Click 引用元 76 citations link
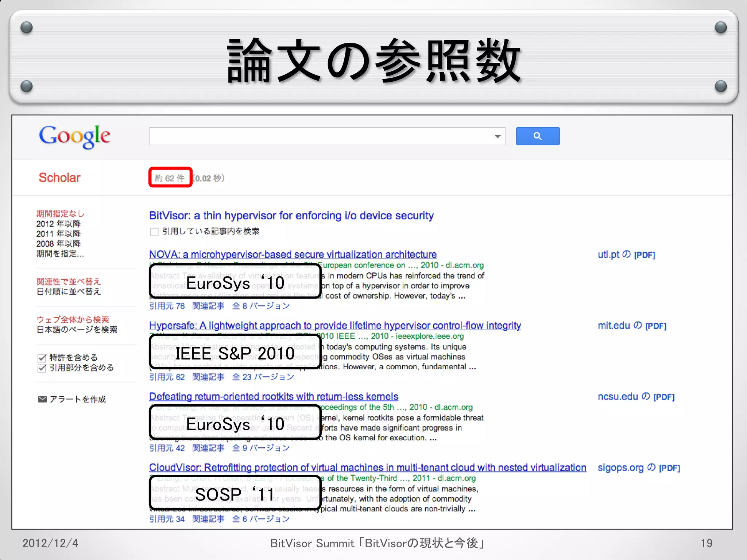The width and height of the screenshot is (747, 560). (x=167, y=306)
